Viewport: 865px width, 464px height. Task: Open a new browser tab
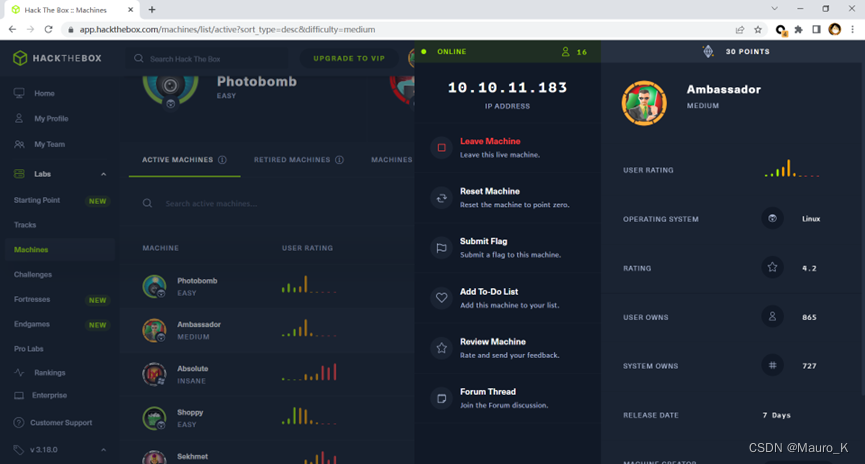coord(152,9)
